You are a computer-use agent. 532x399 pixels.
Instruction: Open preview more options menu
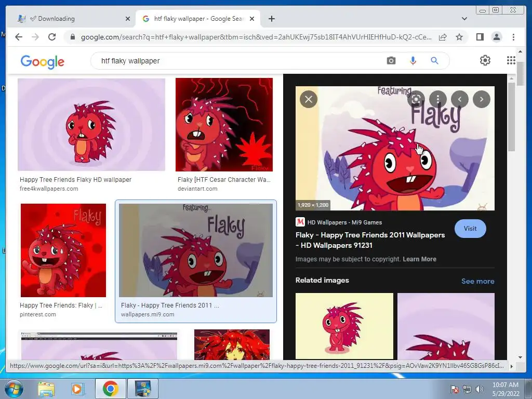(x=437, y=99)
